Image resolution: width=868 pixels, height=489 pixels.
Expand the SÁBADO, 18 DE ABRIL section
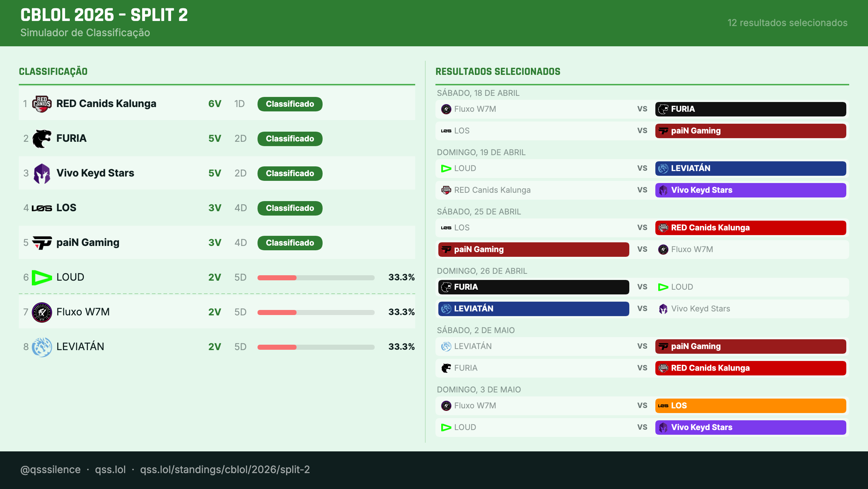[x=478, y=93]
